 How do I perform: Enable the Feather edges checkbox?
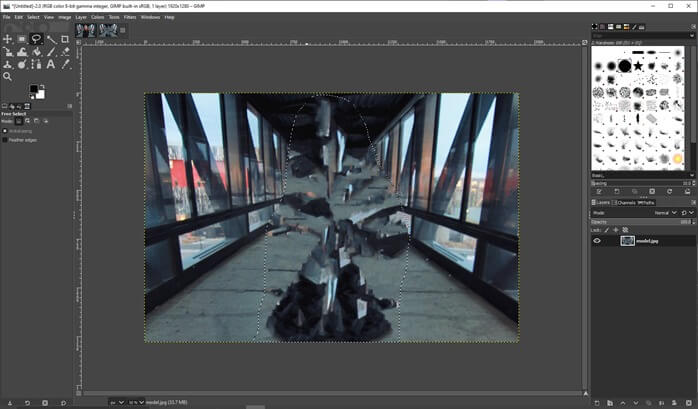[5, 140]
